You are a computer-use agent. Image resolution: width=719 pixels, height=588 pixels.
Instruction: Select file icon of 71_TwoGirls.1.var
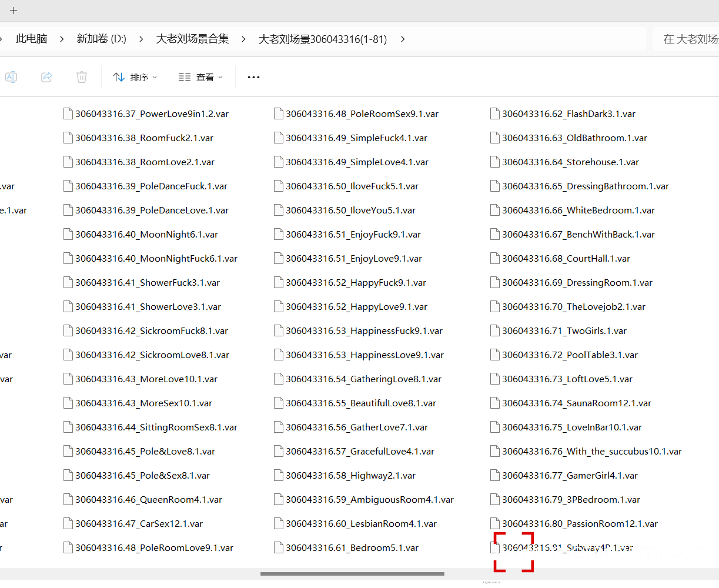[x=495, y=330]
